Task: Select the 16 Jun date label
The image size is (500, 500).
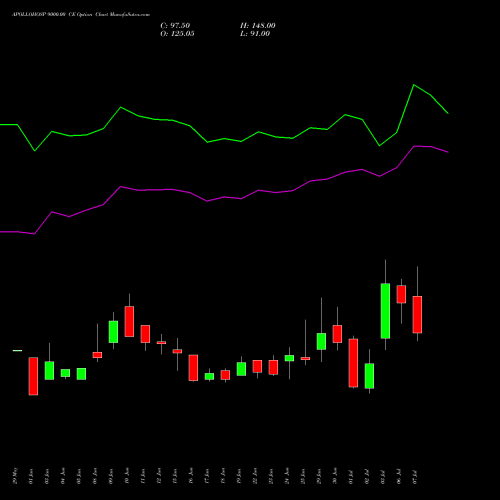Action: pyautogui.click(x=191, y=476)
